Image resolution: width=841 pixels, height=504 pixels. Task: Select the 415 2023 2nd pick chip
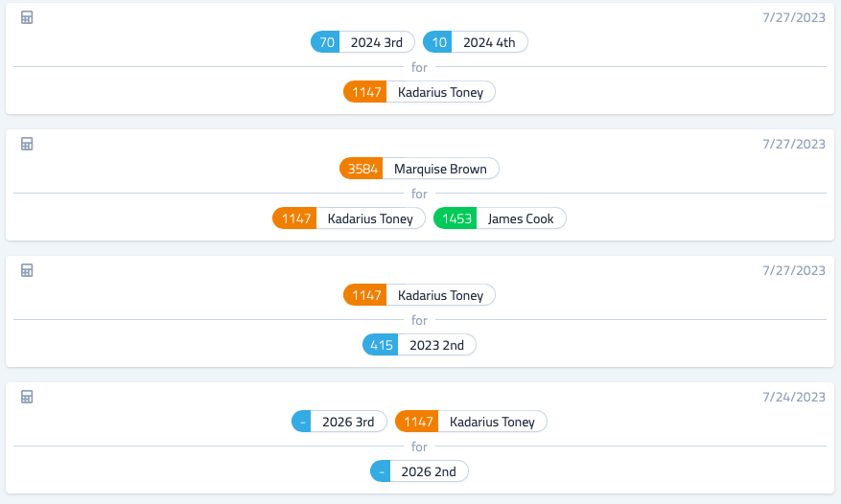(x=419, y=345)
